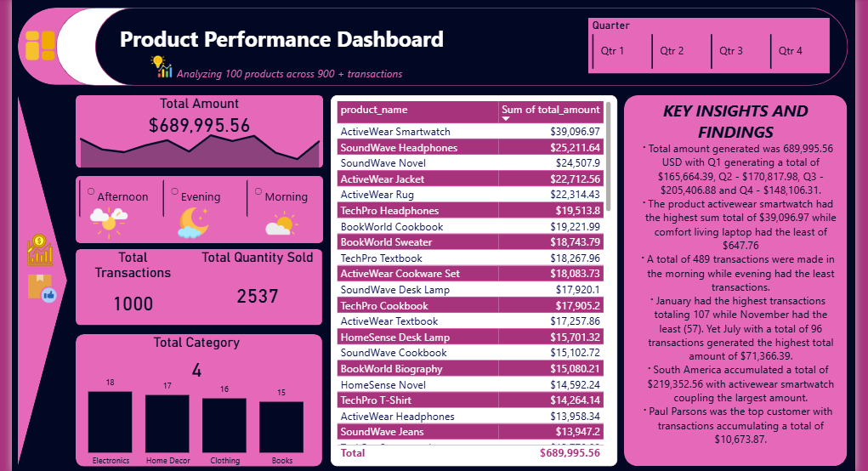Filter by Qtr 3

tap(740, 51)
